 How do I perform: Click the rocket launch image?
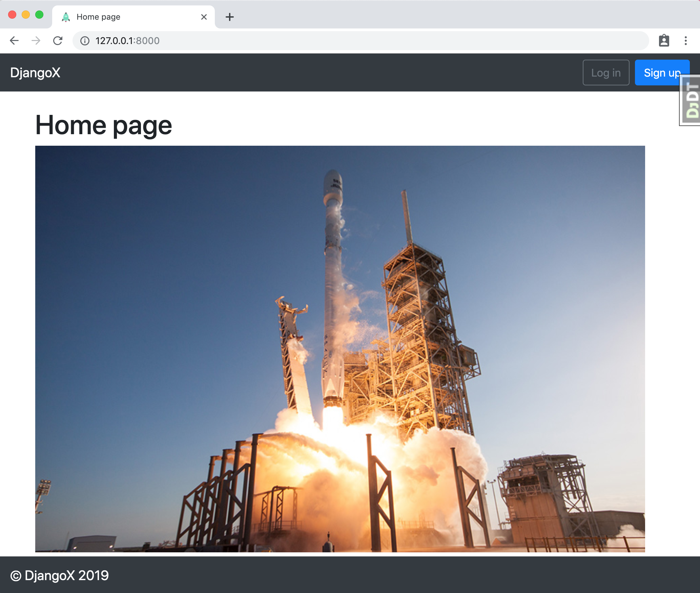point(340,349)
